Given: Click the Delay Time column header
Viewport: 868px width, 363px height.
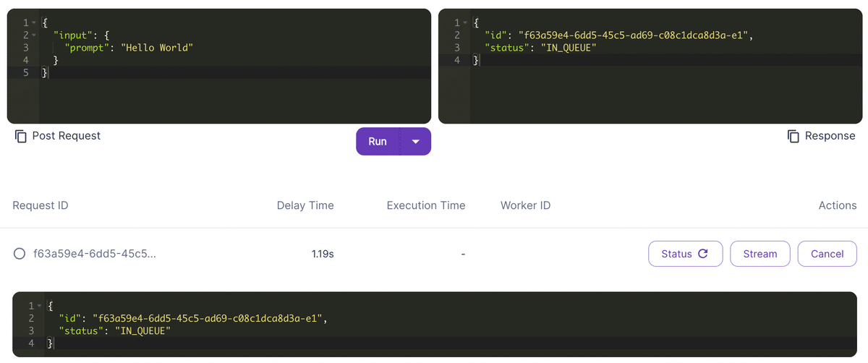Looking at the screenshot, I should point(305,205).
